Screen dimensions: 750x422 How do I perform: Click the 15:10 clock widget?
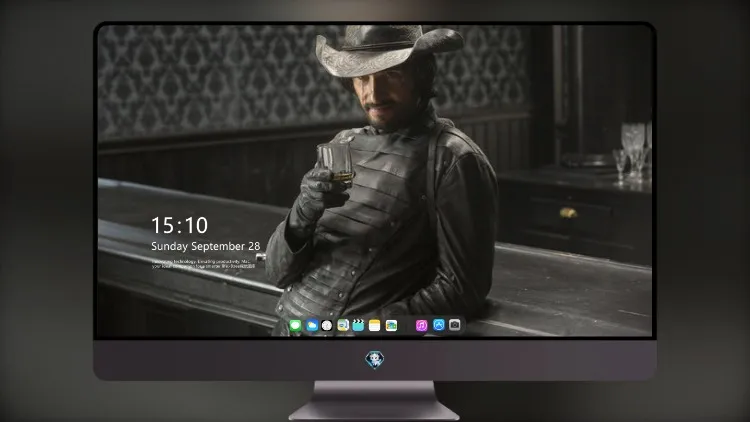click(179, 225)
